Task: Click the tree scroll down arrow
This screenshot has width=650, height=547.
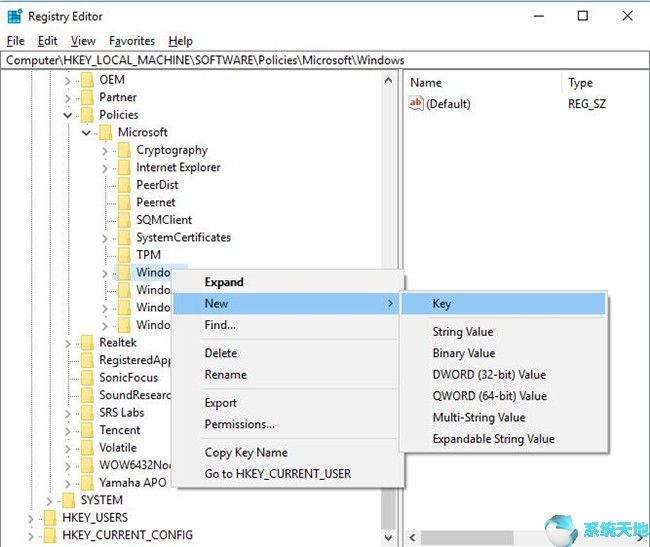Action: tap(388, 538)
